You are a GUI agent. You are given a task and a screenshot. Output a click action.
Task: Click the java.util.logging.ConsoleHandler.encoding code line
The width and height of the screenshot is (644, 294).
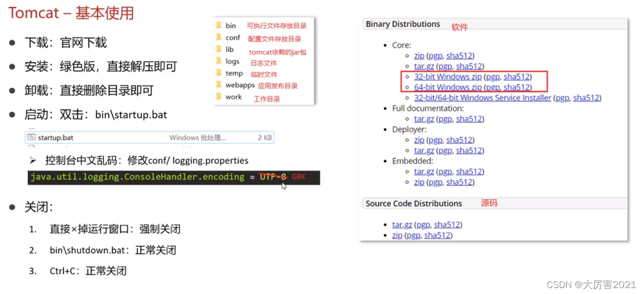(x=174, y=177)
